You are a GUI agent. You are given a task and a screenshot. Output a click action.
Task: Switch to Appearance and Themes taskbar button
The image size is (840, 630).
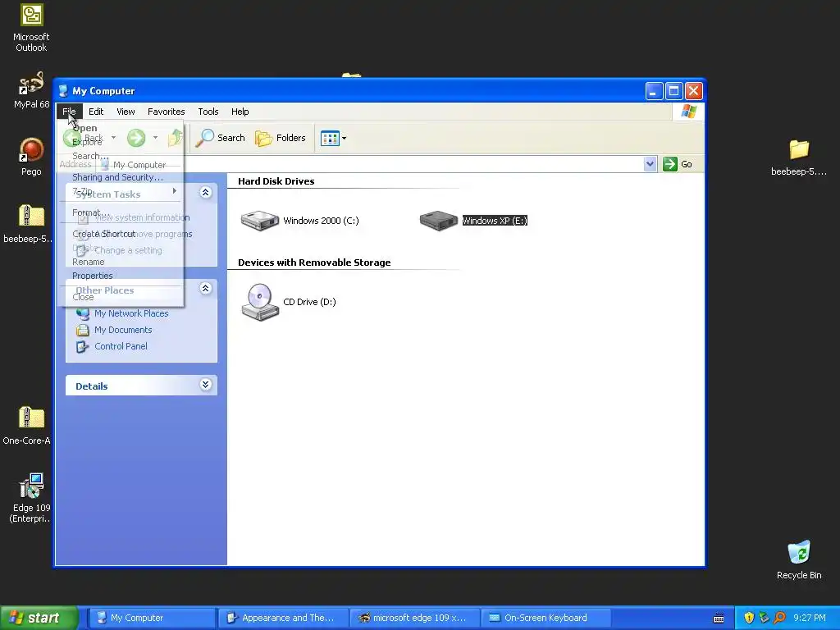point(283,618)
